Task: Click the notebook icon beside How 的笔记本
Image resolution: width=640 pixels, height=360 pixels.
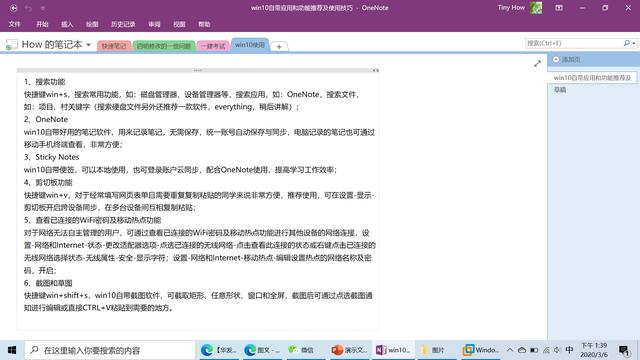Action: pos(11,44)
